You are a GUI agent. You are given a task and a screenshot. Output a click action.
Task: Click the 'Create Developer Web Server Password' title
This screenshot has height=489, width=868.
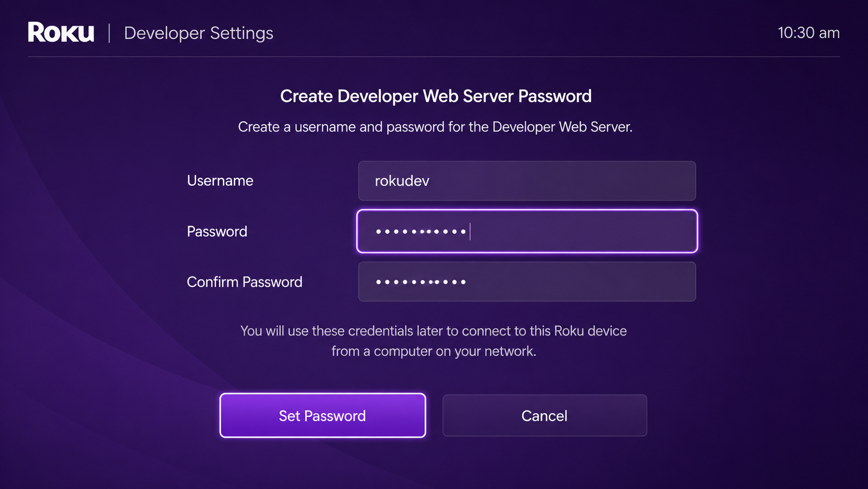[436, 96]
